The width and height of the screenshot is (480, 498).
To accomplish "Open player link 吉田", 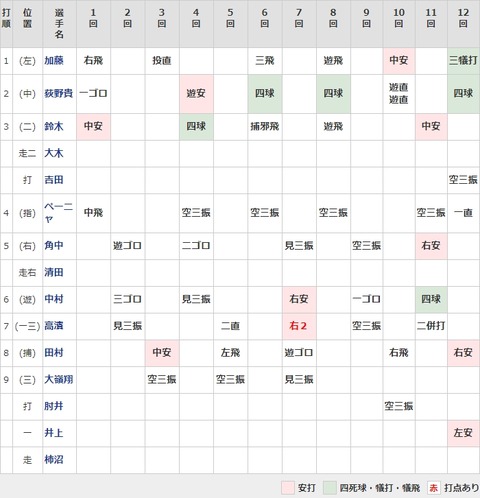I will click(54, 180).
